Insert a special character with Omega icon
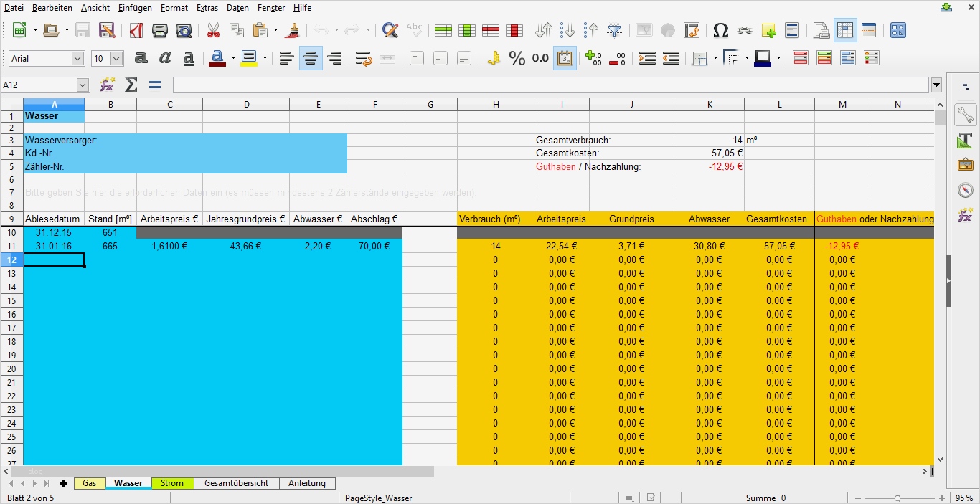This screenshot has width=980, height=504. pos(721,30)
